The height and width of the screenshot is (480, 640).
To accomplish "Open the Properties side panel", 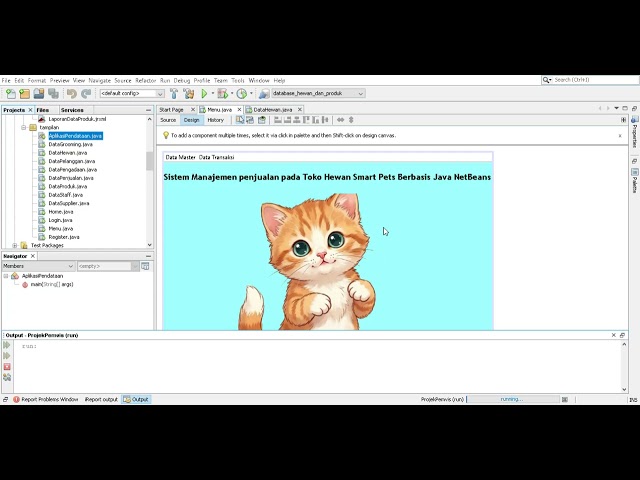I will point(635,132).
